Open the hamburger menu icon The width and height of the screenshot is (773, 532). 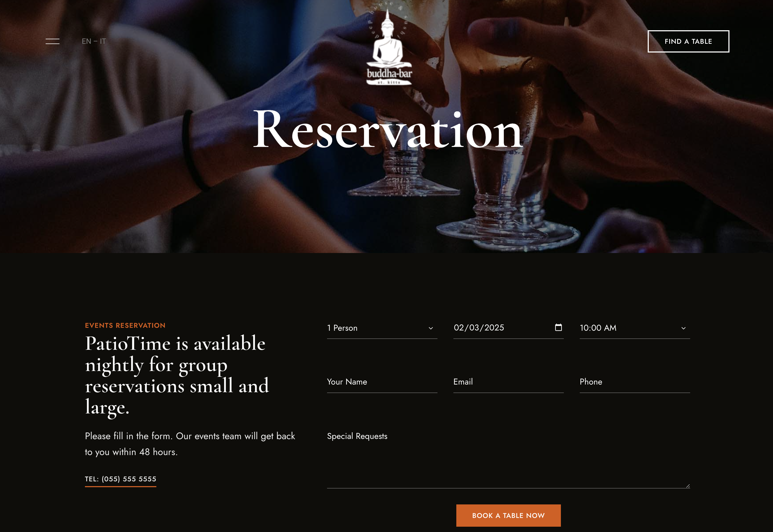52,41
